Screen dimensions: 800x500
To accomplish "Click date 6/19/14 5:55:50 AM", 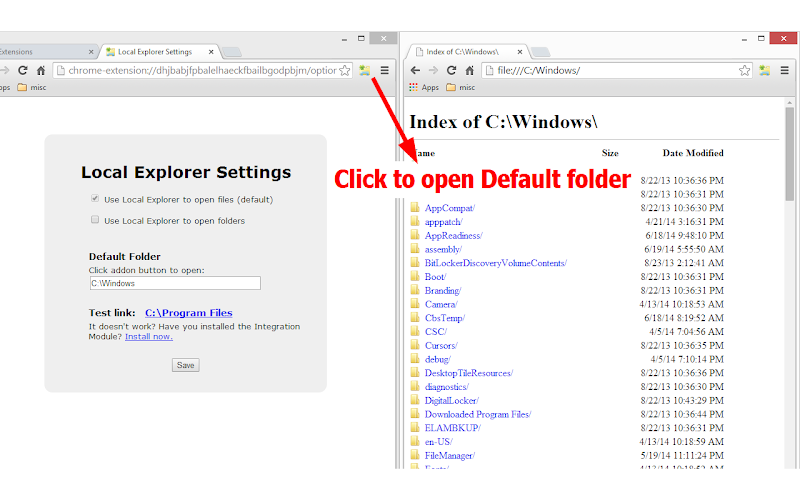I will point(684,249).
